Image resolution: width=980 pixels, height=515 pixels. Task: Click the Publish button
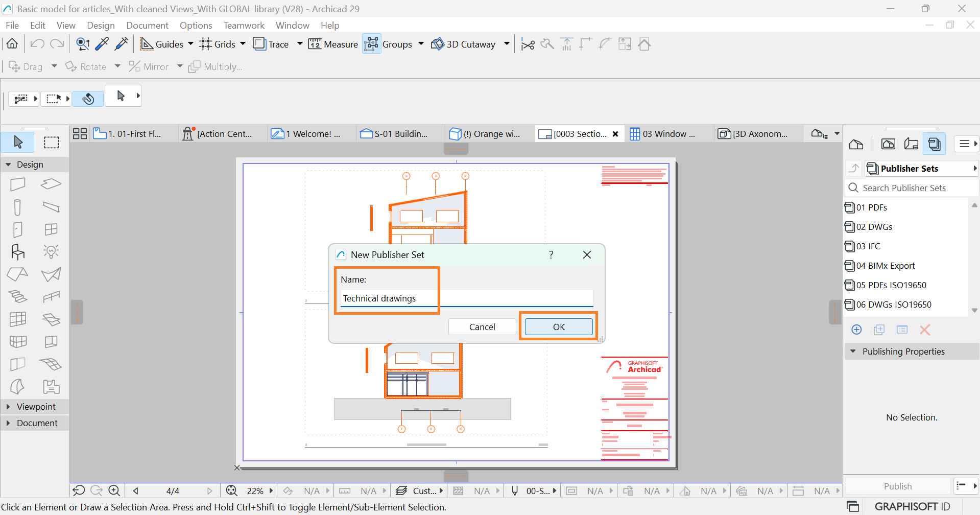click(x=898, y=486)
